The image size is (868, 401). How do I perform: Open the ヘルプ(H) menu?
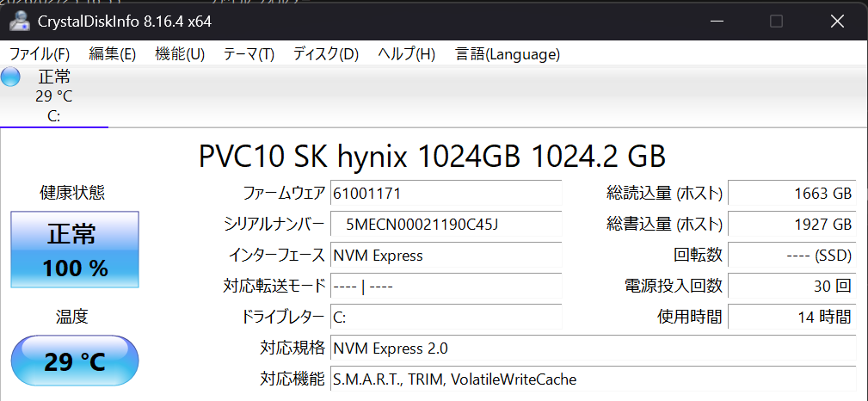click(406, 54)
